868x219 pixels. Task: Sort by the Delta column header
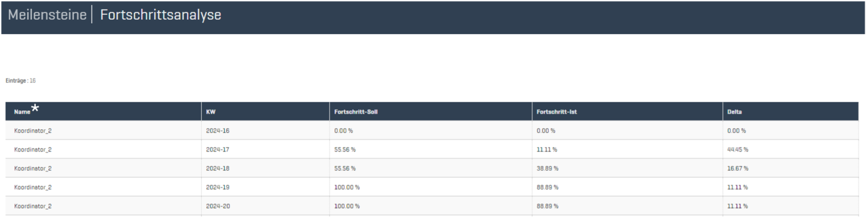pos(734,112)
